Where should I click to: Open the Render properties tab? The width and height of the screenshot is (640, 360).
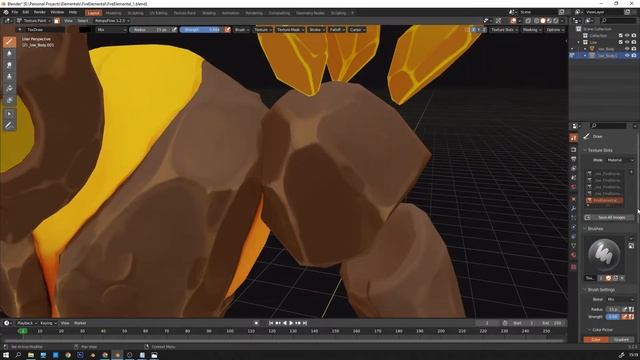click(573, 150)
